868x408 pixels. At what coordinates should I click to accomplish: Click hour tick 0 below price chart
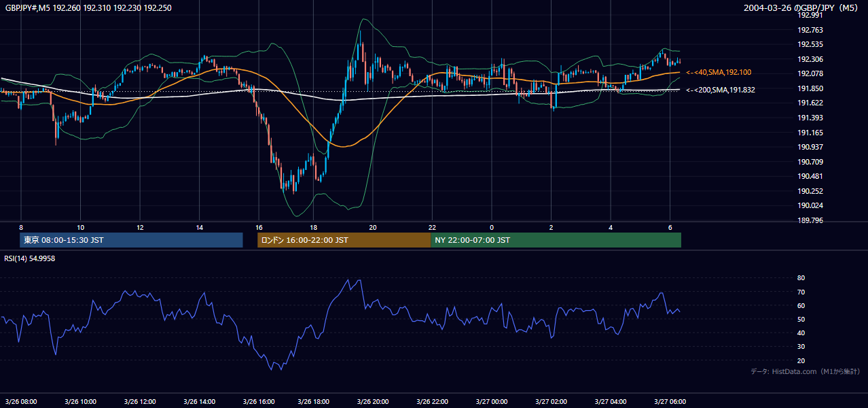pos(491,227)
